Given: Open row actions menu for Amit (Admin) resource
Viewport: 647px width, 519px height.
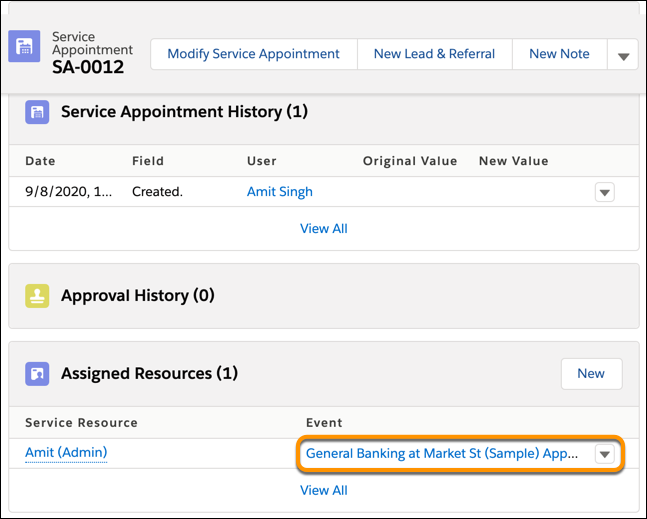Looking at the screenshot, I should point(604,454).
